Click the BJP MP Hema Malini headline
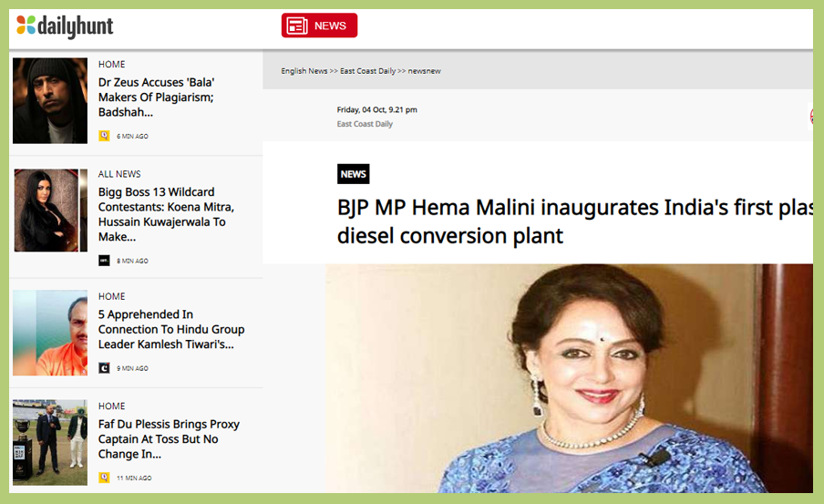Screen dimensions: 824x504 [575, 221]
